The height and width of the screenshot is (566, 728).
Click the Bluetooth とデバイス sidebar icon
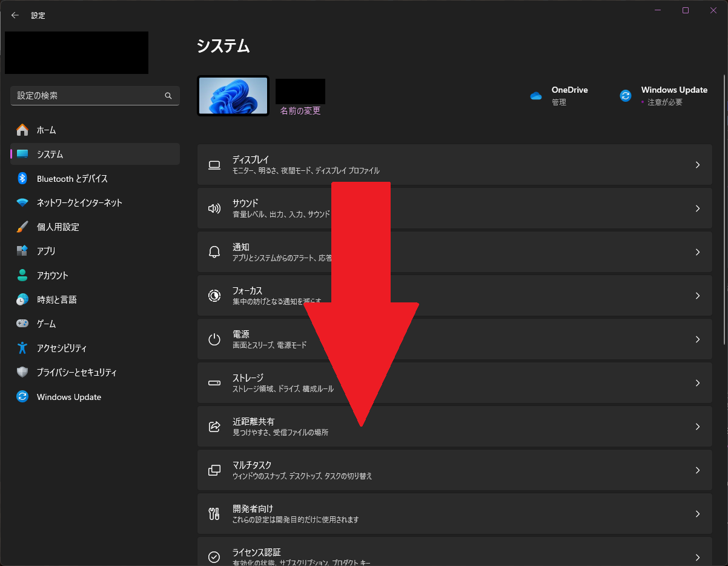[22, 178]
